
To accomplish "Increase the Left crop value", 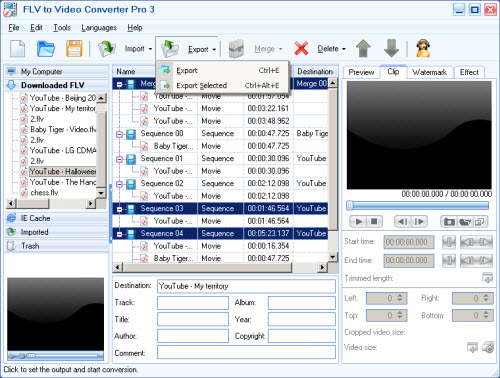I will pyautogui.click(x=400, y=295).
